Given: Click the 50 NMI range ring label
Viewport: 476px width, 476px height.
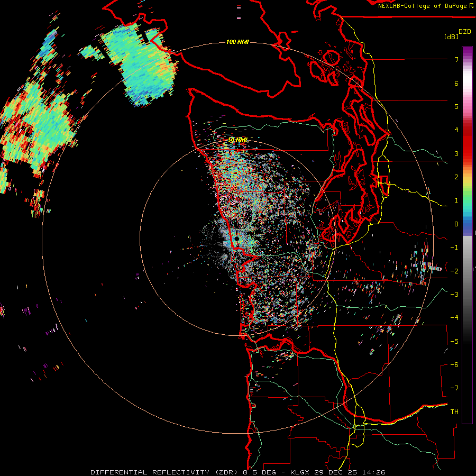Looking at the screenshot, I should [237, 140].
